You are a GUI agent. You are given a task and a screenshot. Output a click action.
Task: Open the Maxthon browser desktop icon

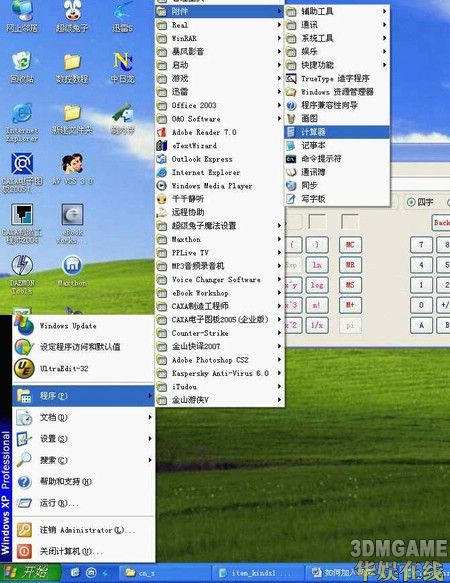click(73, 270)
